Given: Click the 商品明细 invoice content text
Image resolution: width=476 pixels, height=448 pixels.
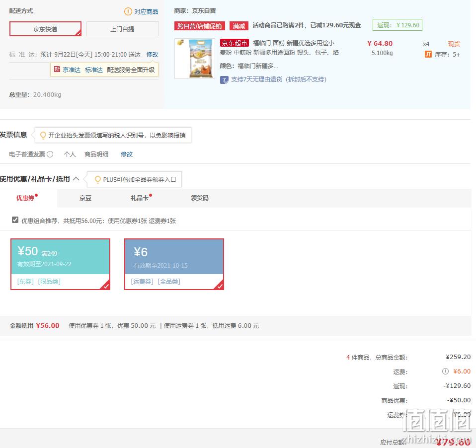Looking at the screenshot, I should [x=96, y=154].
